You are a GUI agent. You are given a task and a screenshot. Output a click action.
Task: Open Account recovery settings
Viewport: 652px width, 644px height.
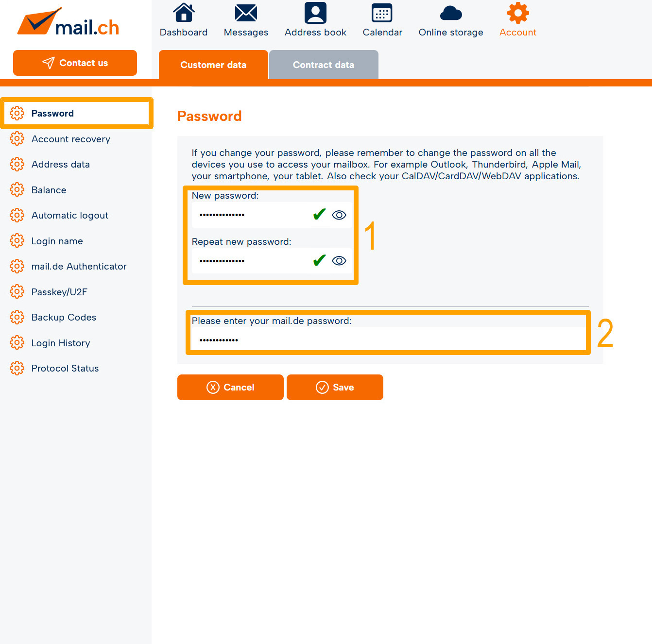pos(71,139)
